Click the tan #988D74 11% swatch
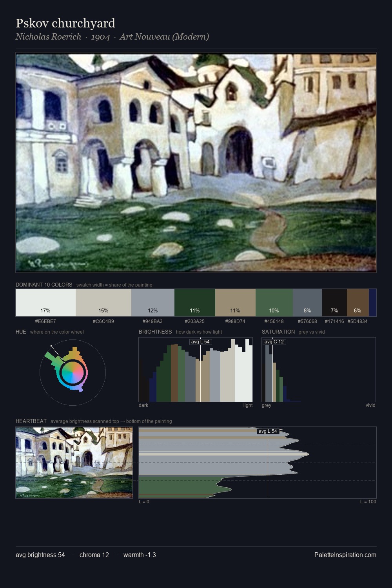 [235, 303]
